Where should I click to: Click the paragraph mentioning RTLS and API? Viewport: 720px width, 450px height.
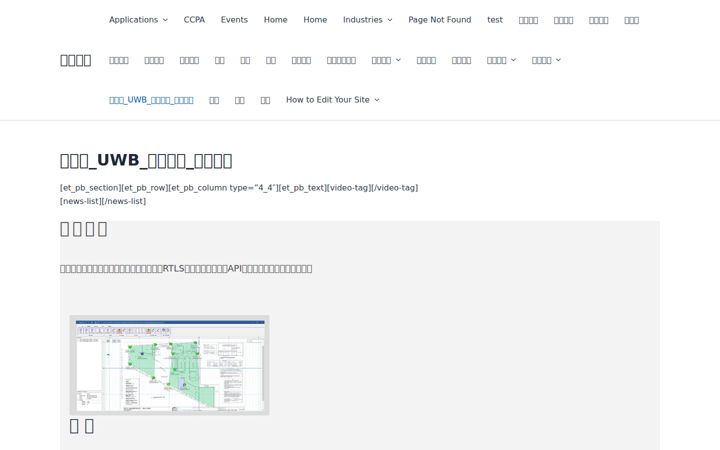point(186,269)
